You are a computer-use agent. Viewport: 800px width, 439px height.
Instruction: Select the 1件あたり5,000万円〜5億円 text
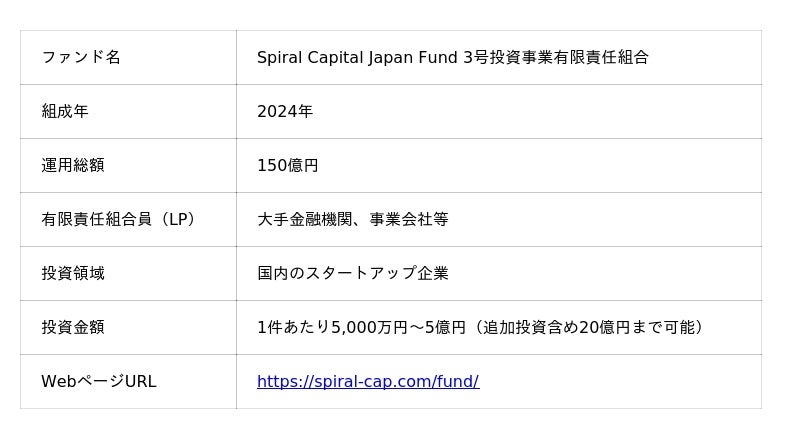click(361, 327)
